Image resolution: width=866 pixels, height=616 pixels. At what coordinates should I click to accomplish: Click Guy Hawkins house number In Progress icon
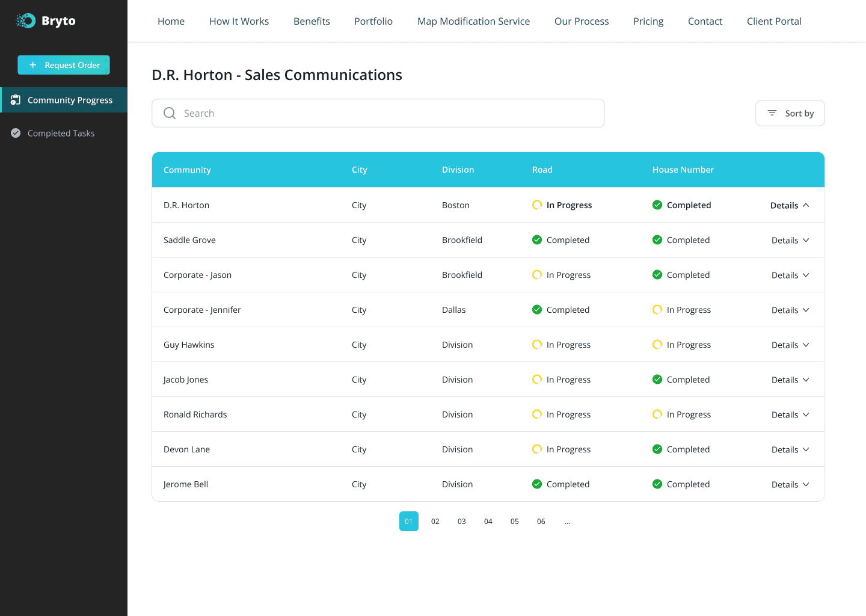pyautogui.click(x=657, y=345)
